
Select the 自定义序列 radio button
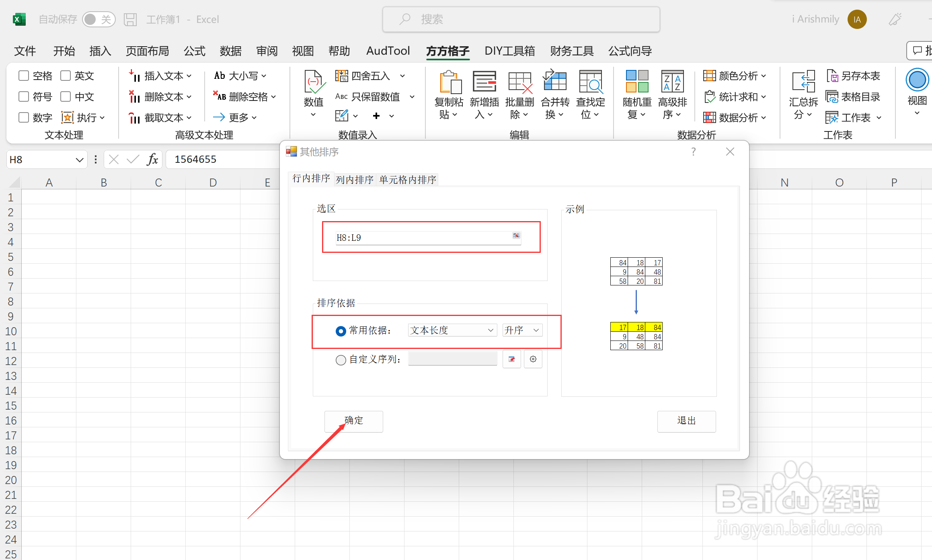(341, 360)
